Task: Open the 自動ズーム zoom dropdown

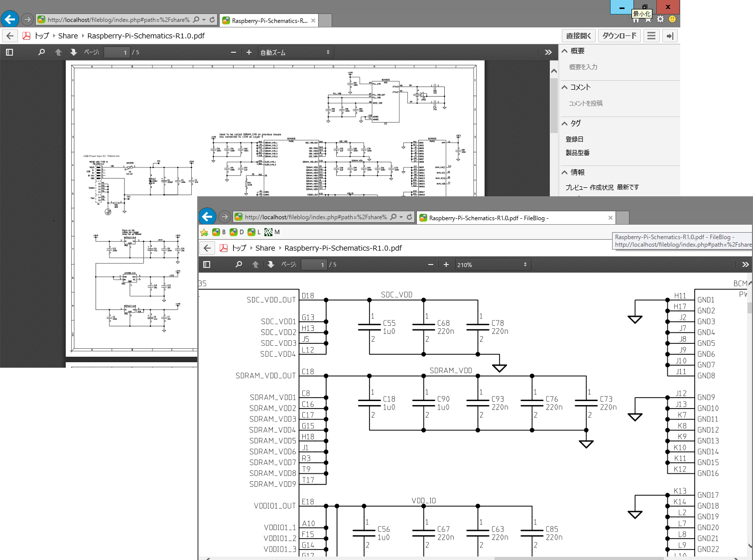Action: click(296, 52)
